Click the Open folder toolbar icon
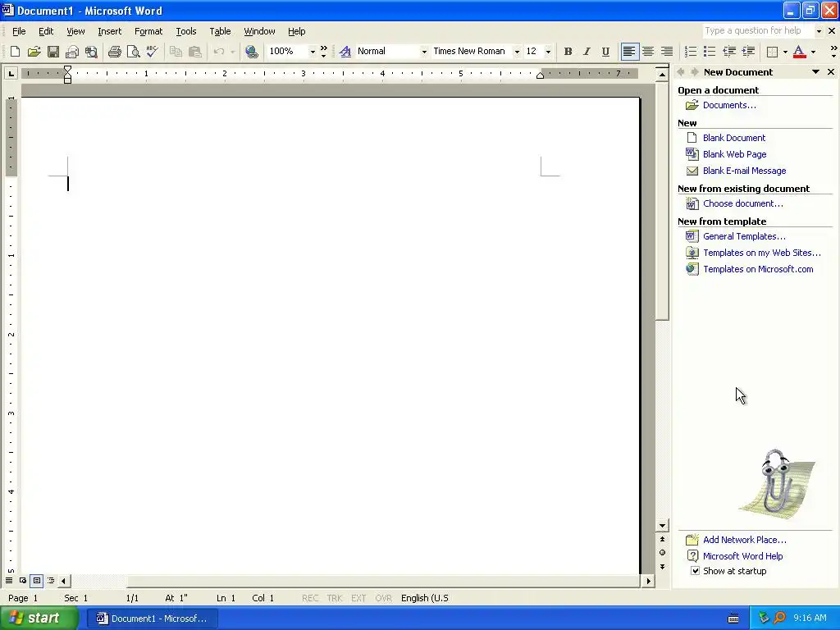Viewport: 840px width, 630px height. (34, 52)
